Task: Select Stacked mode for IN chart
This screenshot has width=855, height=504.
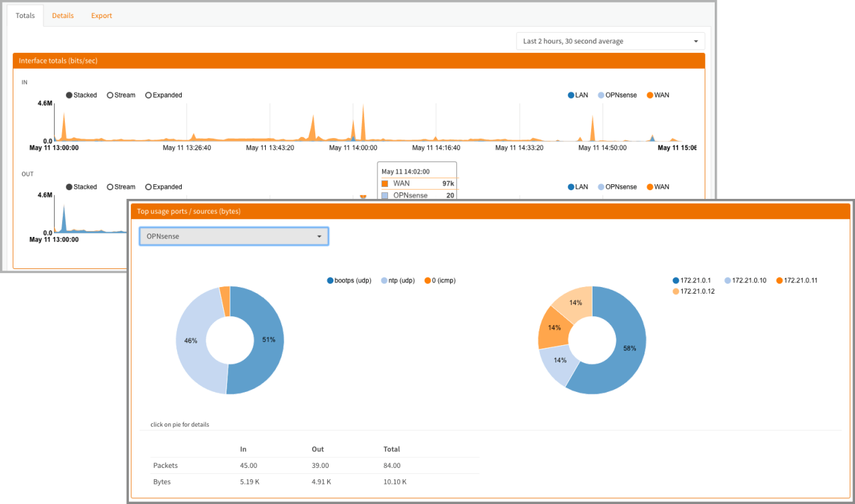Action: (x=81, y=95)
